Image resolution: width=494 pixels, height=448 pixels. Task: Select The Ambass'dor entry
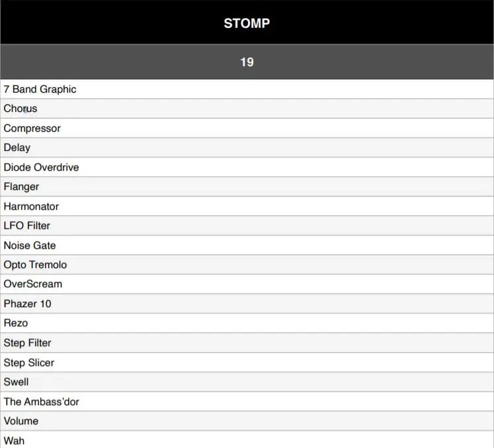(x=41, y=402)
